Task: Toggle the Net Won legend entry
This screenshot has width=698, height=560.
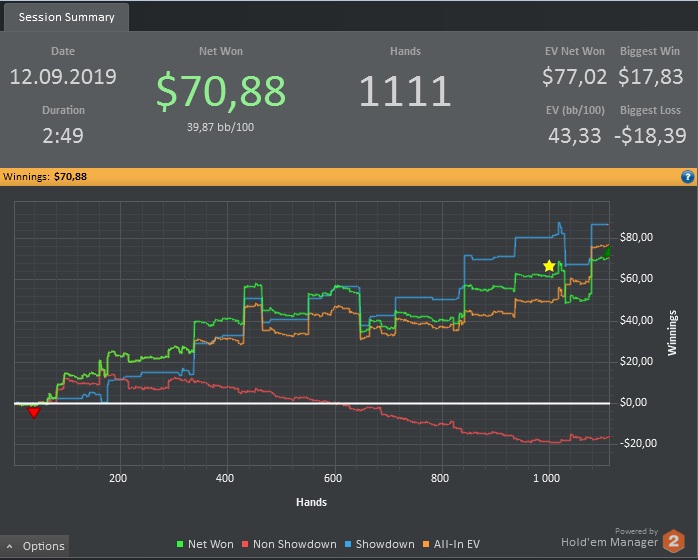Action: [x=205, y=544]
